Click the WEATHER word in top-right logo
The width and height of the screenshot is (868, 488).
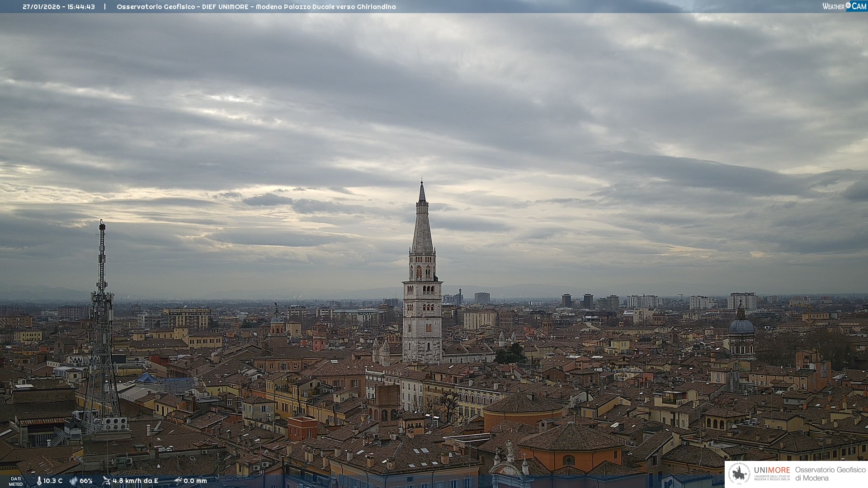tap(833, 6)
